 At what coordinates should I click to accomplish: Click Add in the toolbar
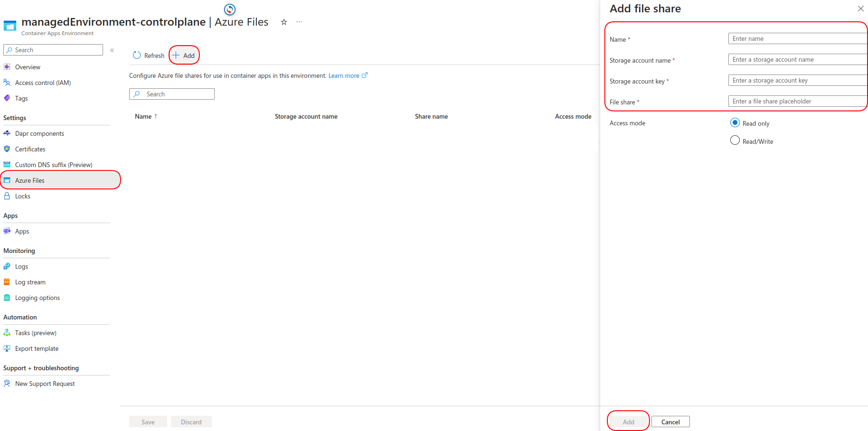(184, 56)
